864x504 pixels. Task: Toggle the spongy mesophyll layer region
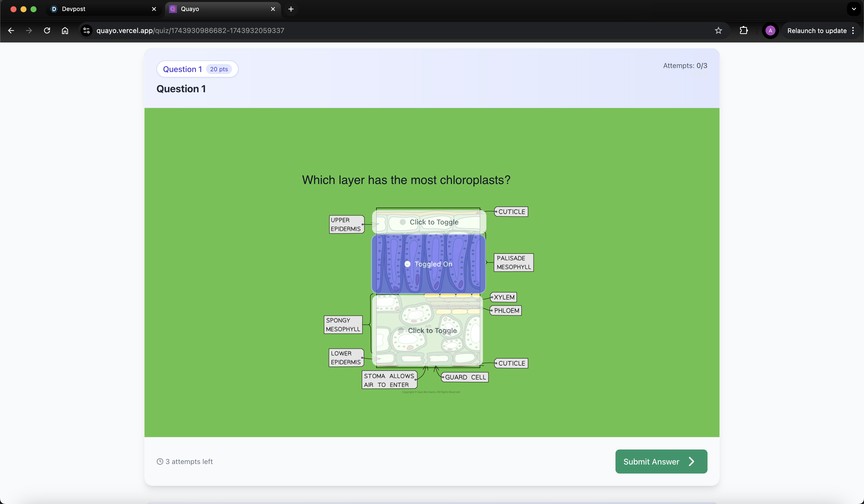click(x=428, y=330)
